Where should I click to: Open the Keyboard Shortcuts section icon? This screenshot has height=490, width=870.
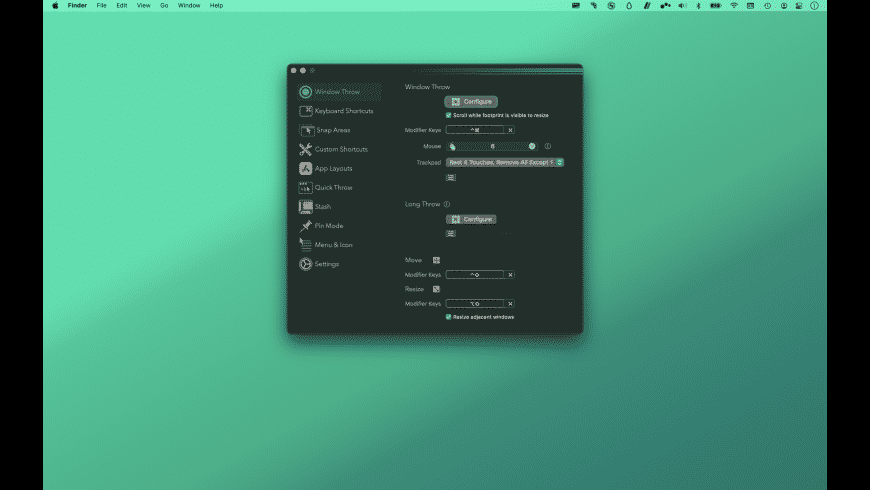point(306,111)
